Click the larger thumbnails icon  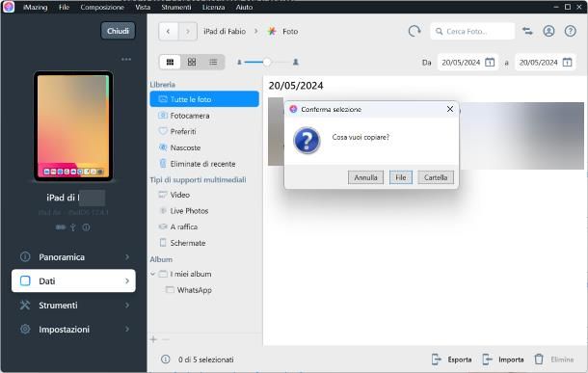point(296,62)
